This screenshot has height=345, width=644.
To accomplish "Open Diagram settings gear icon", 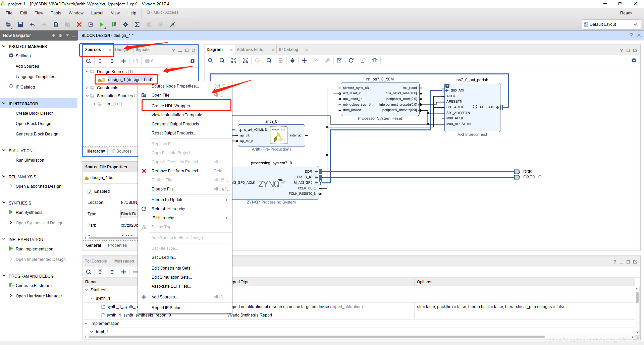I will click(634, 60).
